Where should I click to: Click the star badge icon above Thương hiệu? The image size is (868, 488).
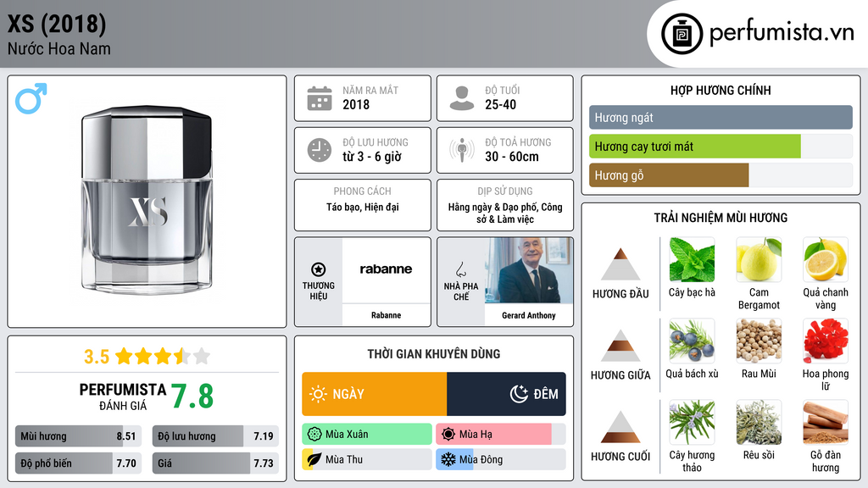pyautogui.click(x=319, y=269)
